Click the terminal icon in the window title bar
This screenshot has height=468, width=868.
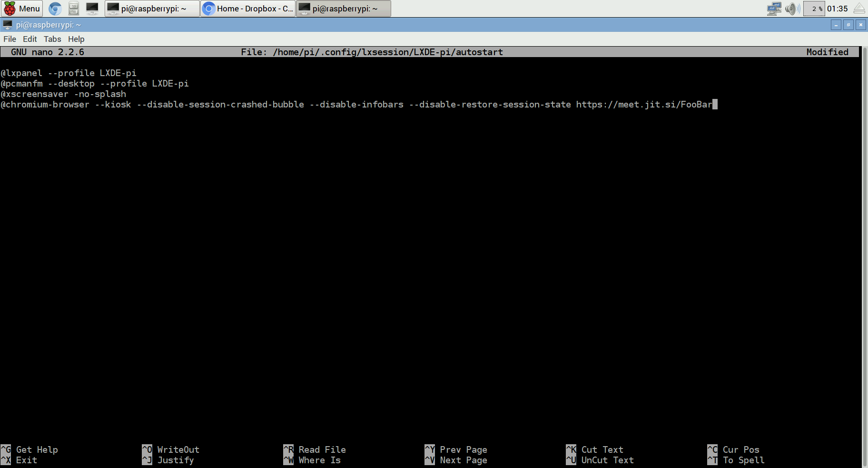pyautogui.click(x=8, y=25)
